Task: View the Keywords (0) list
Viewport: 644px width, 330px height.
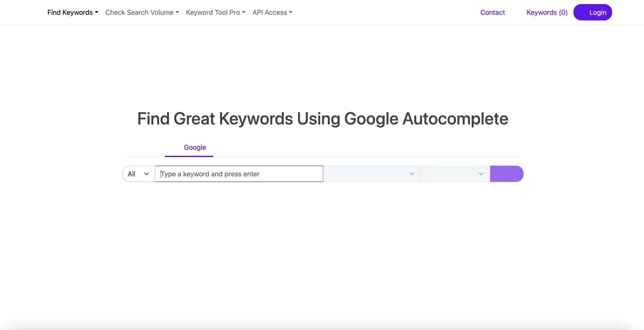Action: (547, 13)
